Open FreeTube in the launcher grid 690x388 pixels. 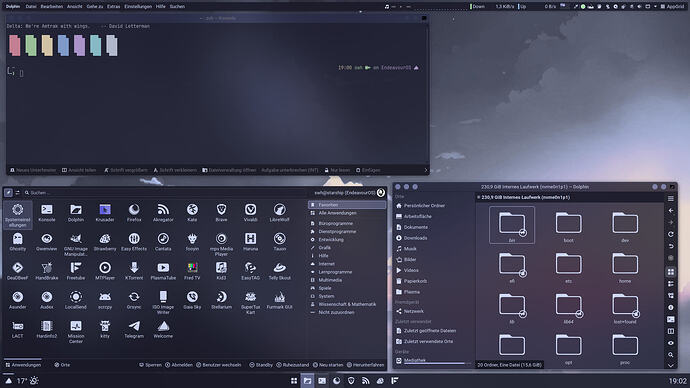point(76,271)
